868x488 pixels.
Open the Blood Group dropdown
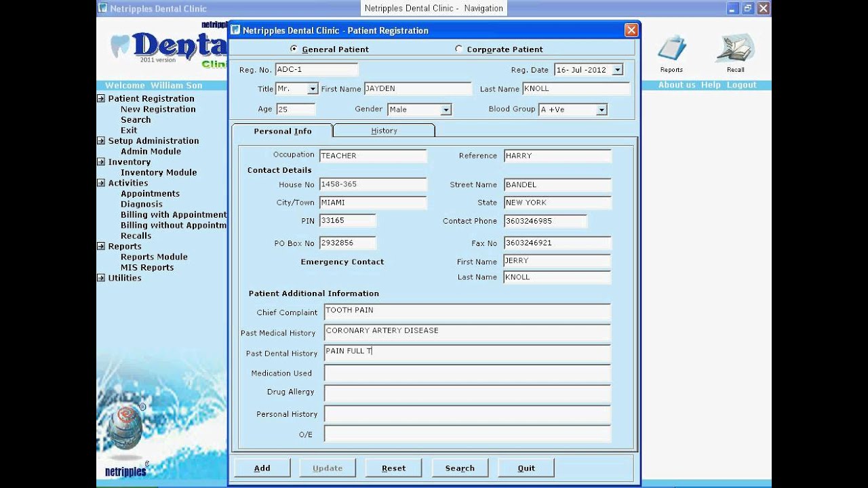601,110
